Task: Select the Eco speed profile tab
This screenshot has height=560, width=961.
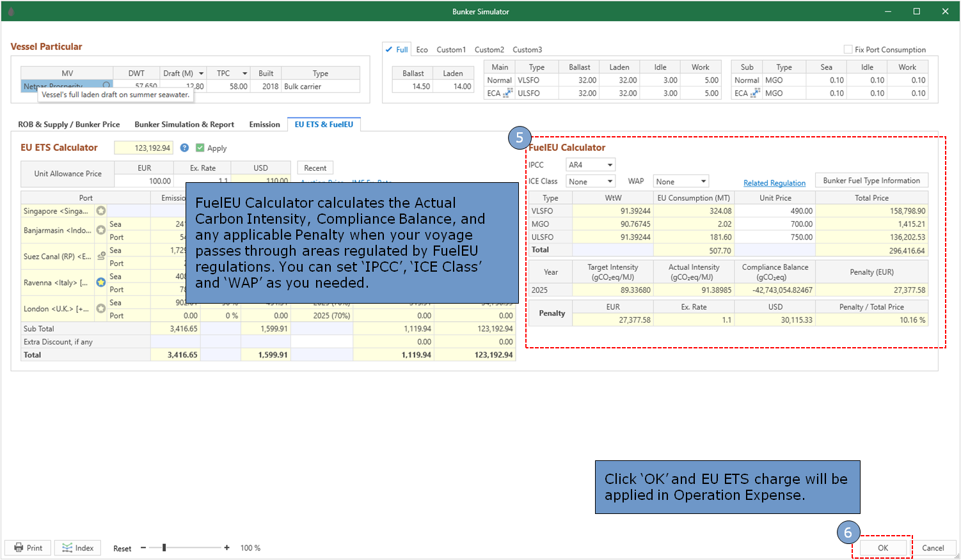Action: [422, 50]
